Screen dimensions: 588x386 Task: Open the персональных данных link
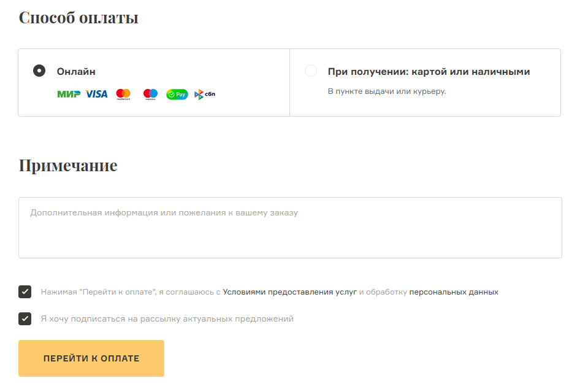point(454,291)
